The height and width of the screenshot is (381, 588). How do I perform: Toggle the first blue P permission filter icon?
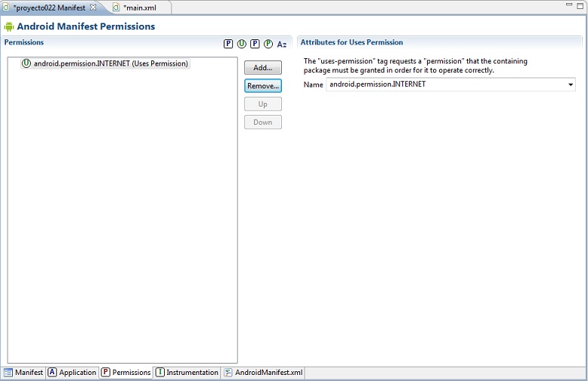[x=228, y=44]
